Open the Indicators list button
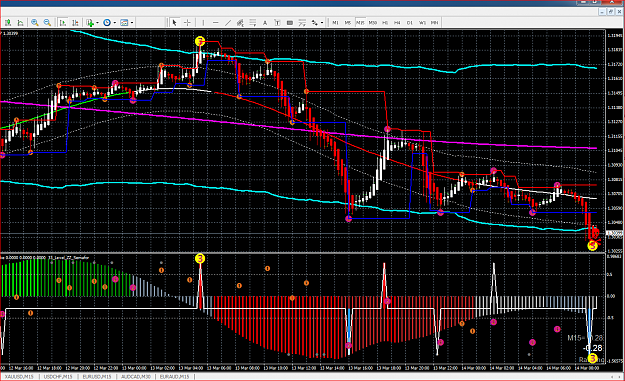Image resolution: width=625 pixels, height=381 pixels. tap(90, 23)
